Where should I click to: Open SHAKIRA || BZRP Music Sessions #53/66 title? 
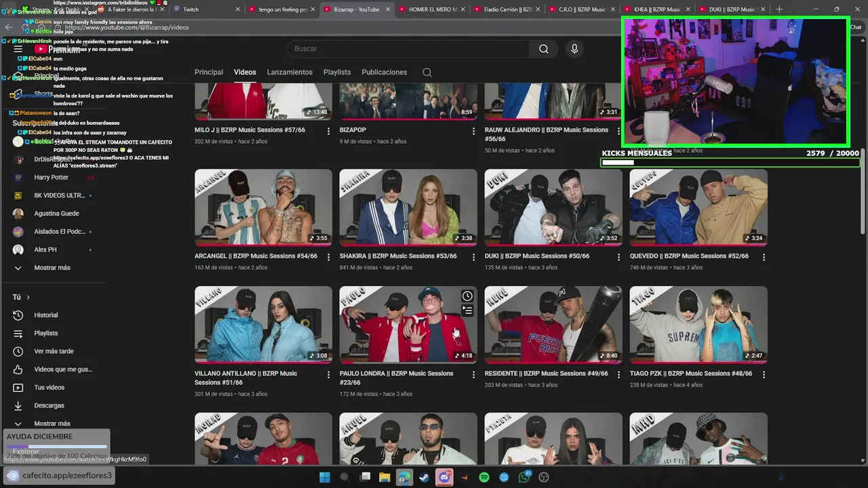pos(397,256)
